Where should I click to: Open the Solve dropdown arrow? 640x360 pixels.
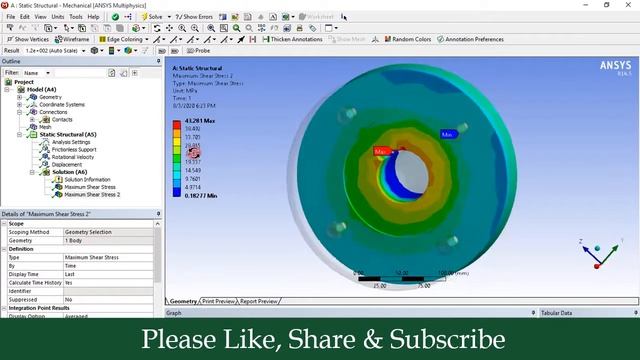pyautogui.click(x=169, y=17)
